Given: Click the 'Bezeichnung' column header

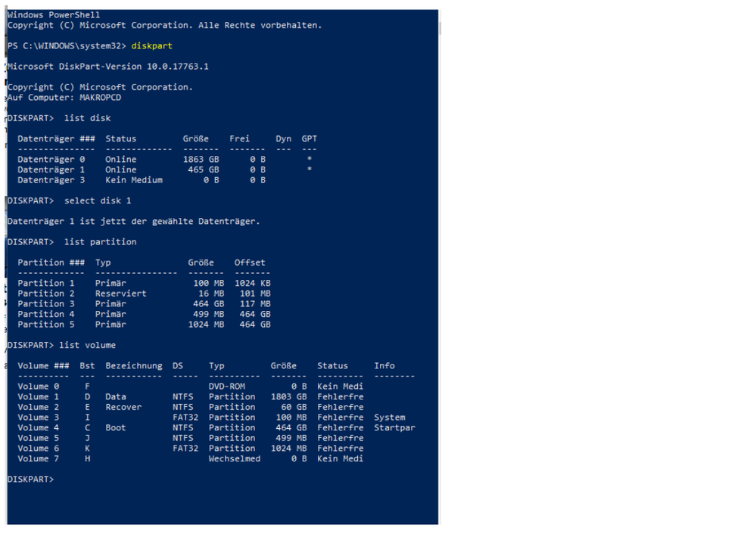Looking at the screenshot, I should (134, 365).
